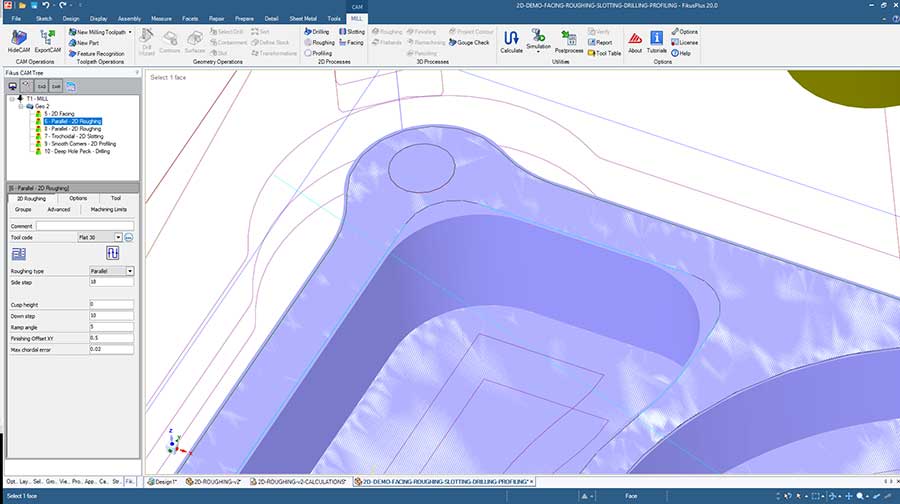Open the Machining Limits tab
Viewport: 900px width, 504px height.
click(x=108, y=209)
